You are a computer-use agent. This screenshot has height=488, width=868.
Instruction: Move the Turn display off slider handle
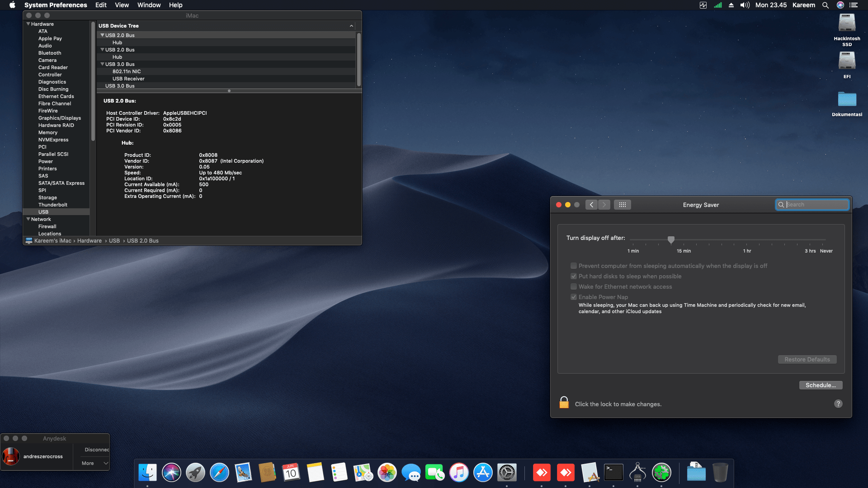click(x=671, y=240)
